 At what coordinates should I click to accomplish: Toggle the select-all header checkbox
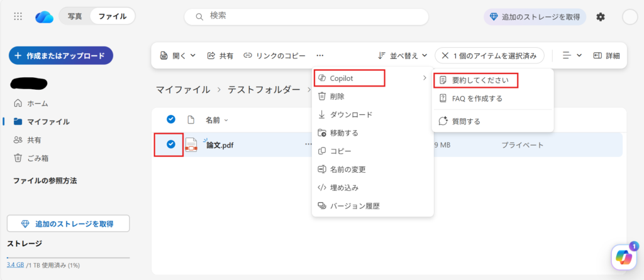point(170,119)
